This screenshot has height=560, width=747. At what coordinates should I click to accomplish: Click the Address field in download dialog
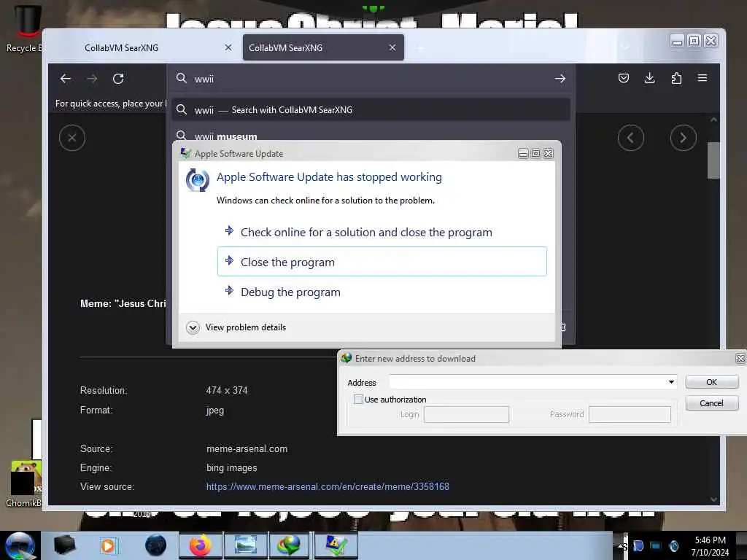(x=528, y=382)
